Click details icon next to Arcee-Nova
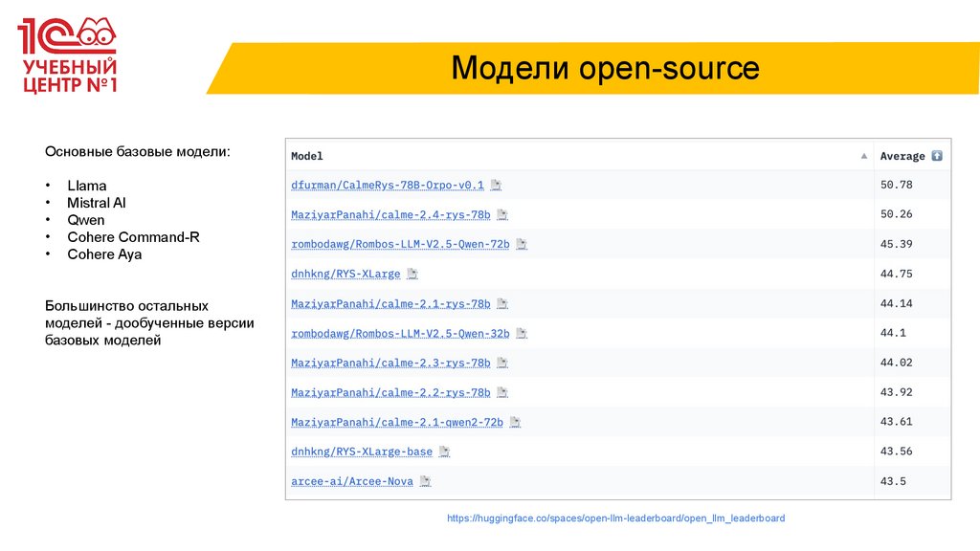Viewport: 980px width, 551px height. click(x=425, y=482)
